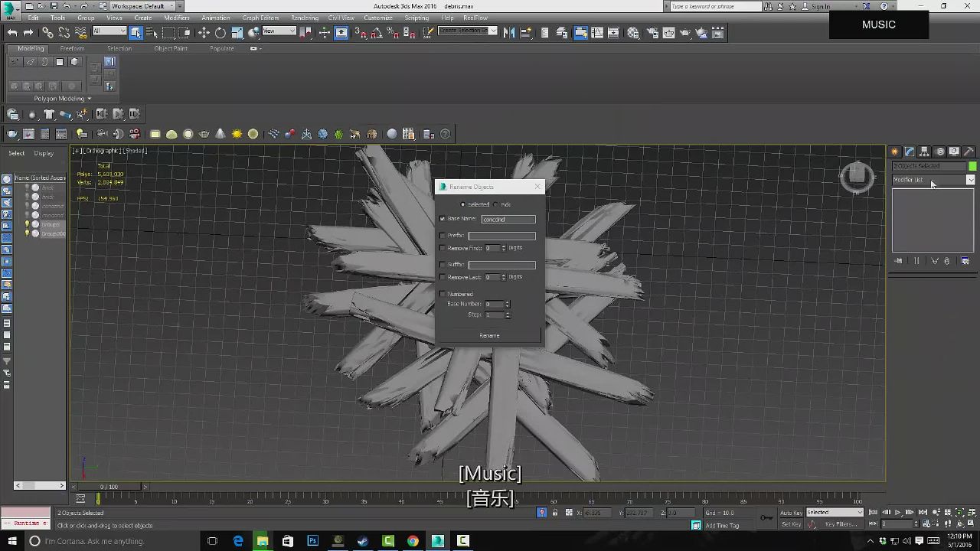This screenshot has width=980, height=551.
Task: Open the Utilities tab in command panel
Action: (x=969, y=152)
